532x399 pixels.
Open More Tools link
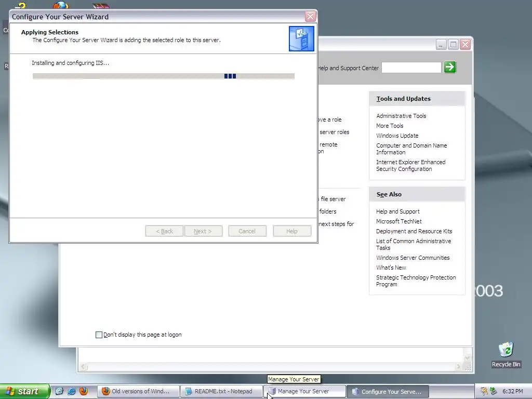390,126
